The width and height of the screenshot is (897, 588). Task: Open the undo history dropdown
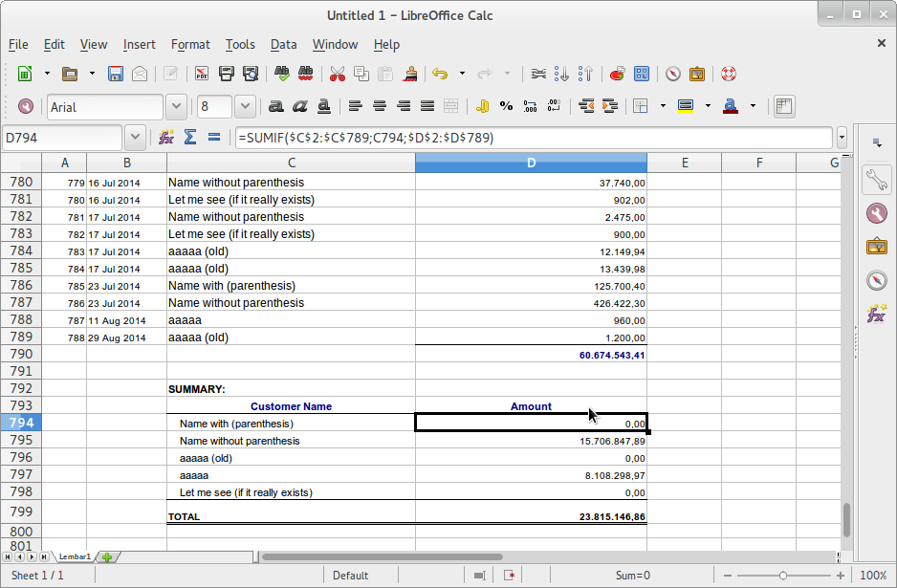coord(462,74)
